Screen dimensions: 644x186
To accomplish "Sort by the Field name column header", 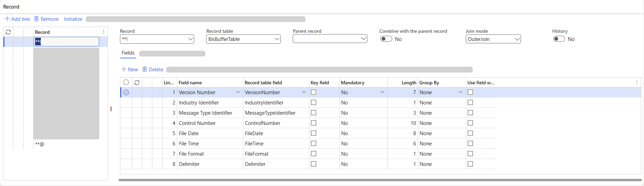I will (x=190, y=83).
